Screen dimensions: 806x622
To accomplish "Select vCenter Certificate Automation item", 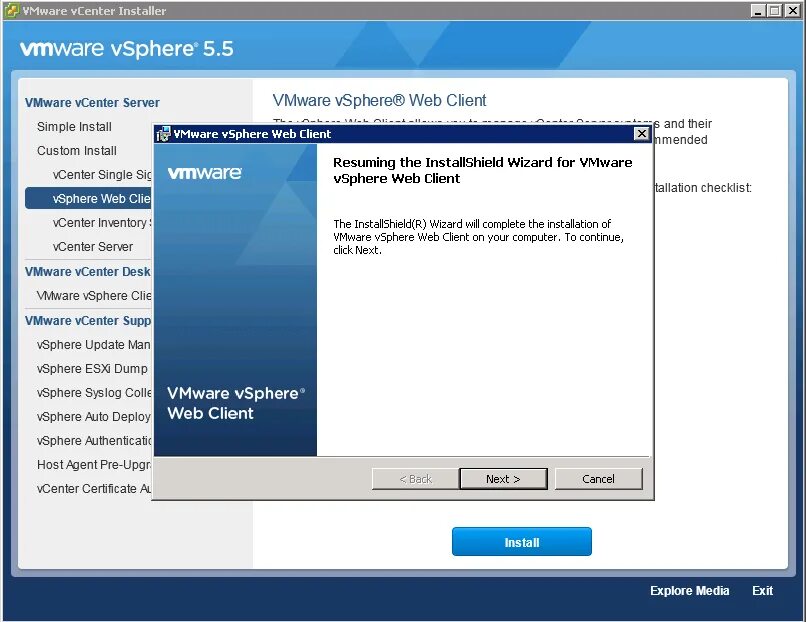I will [x=94, y=488].
